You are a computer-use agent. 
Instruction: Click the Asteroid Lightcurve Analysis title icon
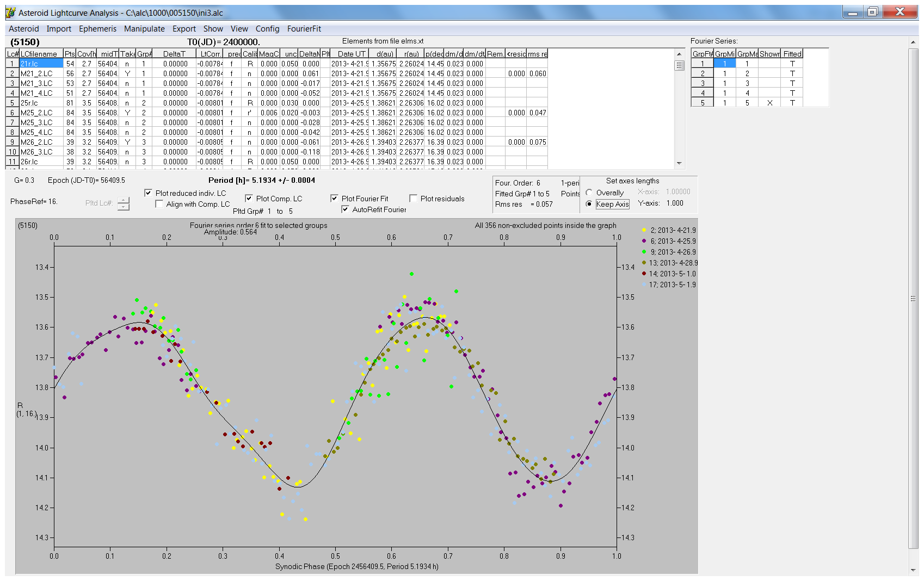pos(10,13)
